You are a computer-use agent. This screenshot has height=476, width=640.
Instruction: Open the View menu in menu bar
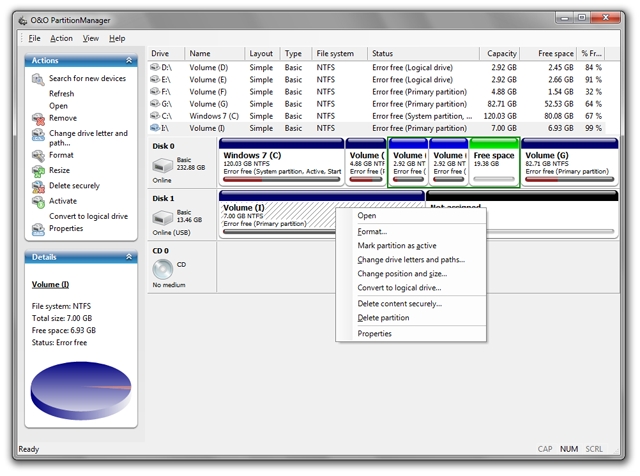coord(91,38)
